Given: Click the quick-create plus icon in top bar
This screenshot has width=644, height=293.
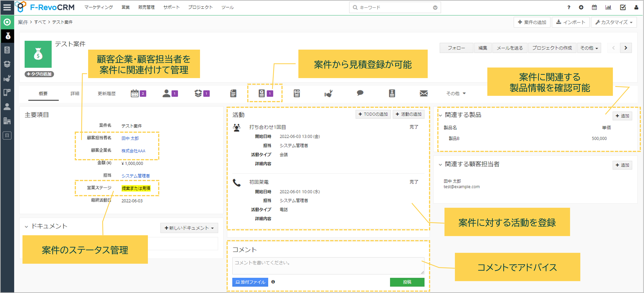Looking at the screenshot, I should pos(581,7).
